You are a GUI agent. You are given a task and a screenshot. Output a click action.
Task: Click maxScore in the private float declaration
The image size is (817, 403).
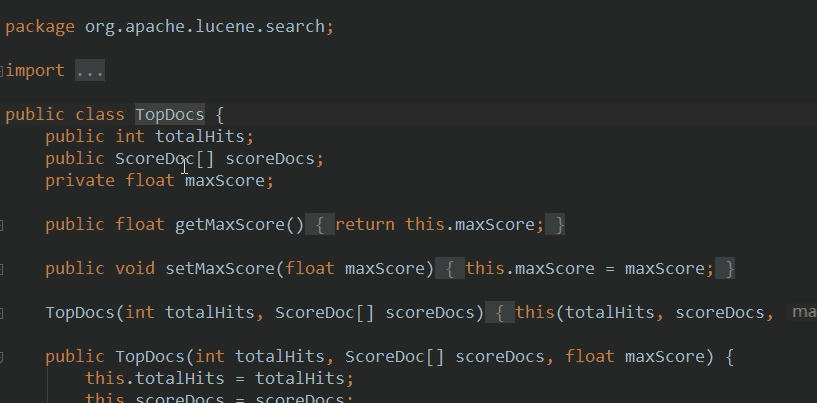coord(225,180)
